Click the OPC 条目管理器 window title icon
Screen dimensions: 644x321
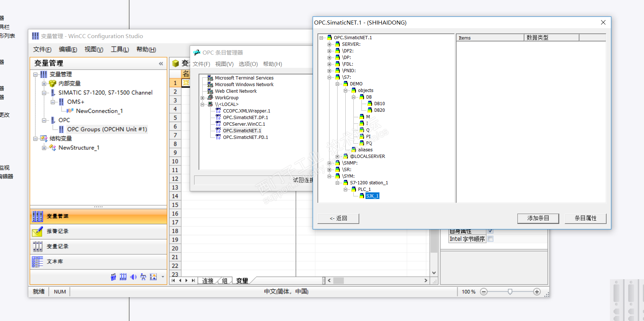(x=197, y=52)
